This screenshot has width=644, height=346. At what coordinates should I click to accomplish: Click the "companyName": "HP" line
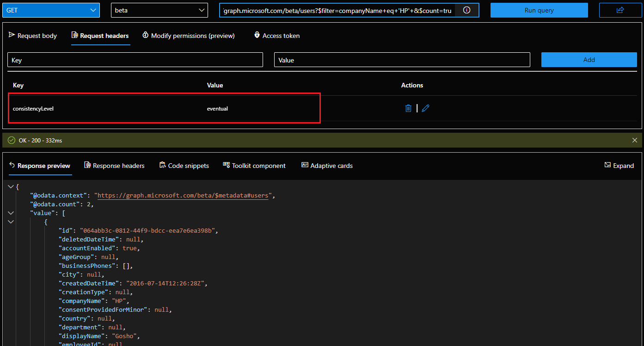(x=94, y=301)
